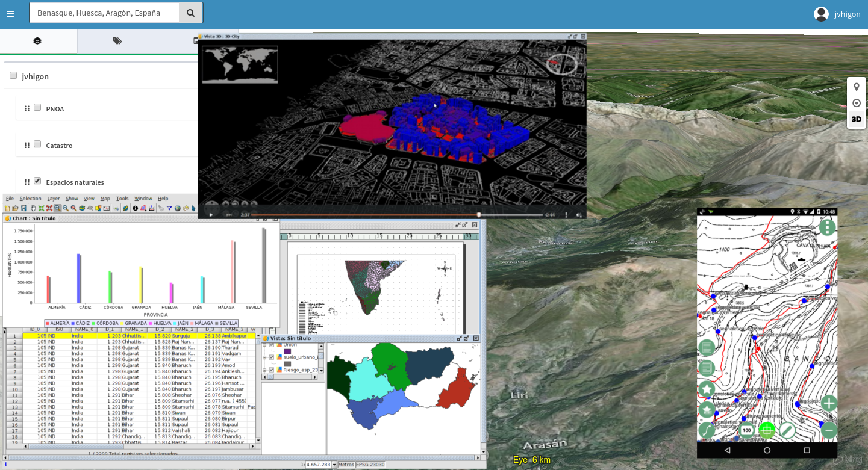Click the 3D view compass ring
The width and height of the screenshot is (868, 470).
(561, 64)
